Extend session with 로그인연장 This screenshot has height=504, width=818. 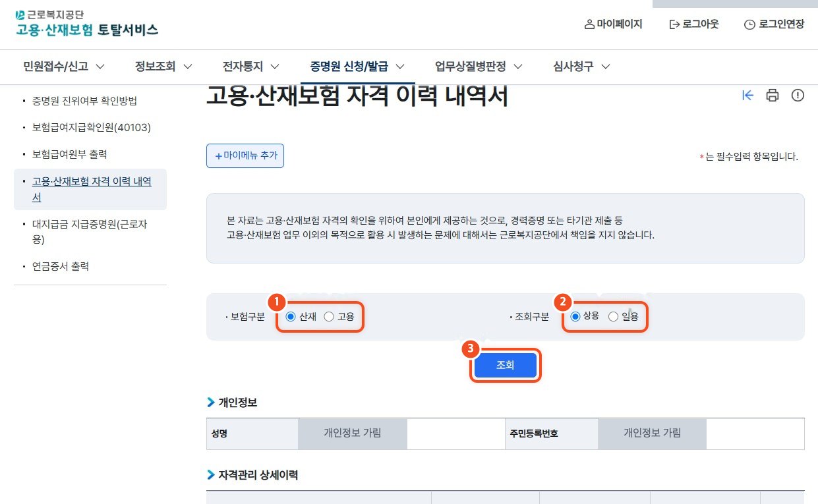[x=774, y=24]
